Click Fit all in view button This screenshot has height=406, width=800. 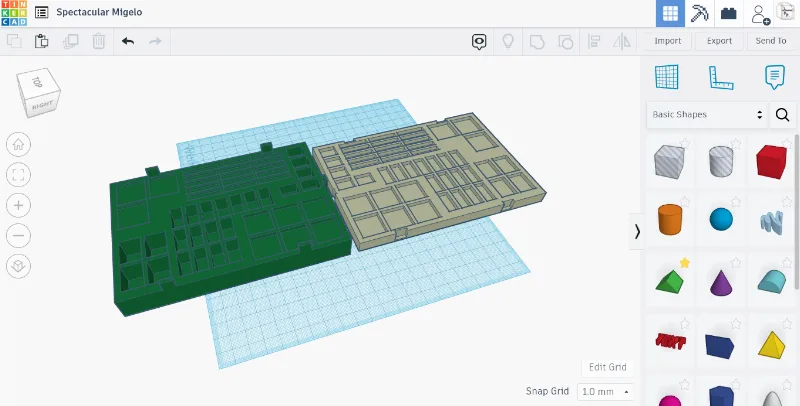(x=18, y=175)
